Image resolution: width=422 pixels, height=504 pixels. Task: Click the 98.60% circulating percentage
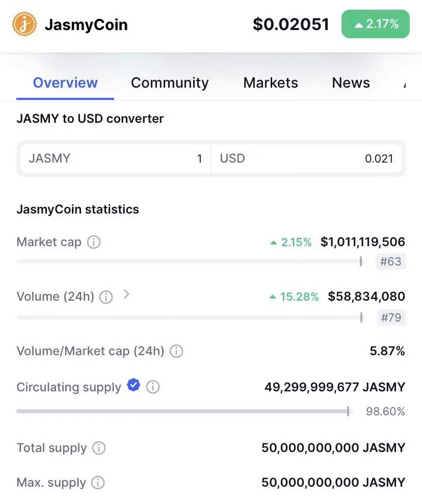tap(386, 411)
